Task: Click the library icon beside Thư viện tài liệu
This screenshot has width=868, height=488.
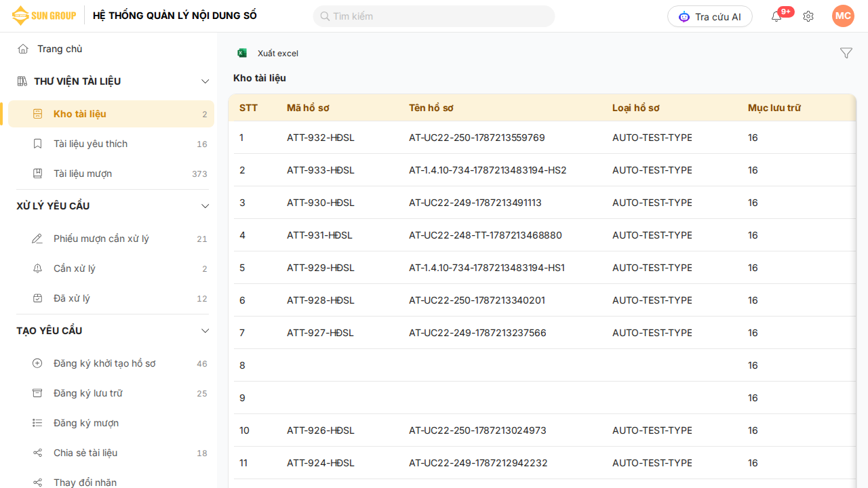Action: point(22,81)
